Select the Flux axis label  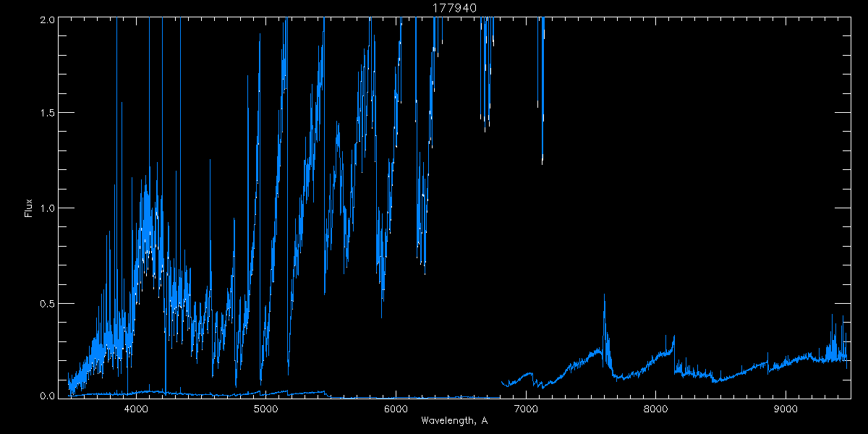[29, 208]
